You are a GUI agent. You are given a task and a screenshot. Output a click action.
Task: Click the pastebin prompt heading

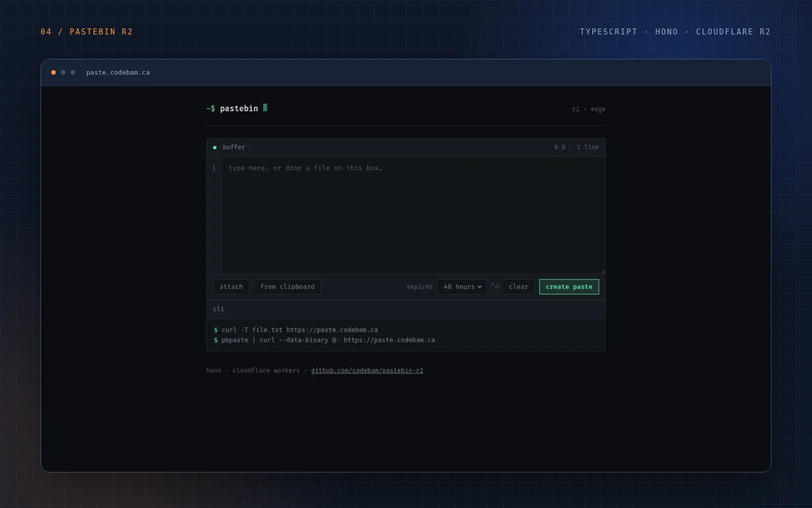pos(237,108)
